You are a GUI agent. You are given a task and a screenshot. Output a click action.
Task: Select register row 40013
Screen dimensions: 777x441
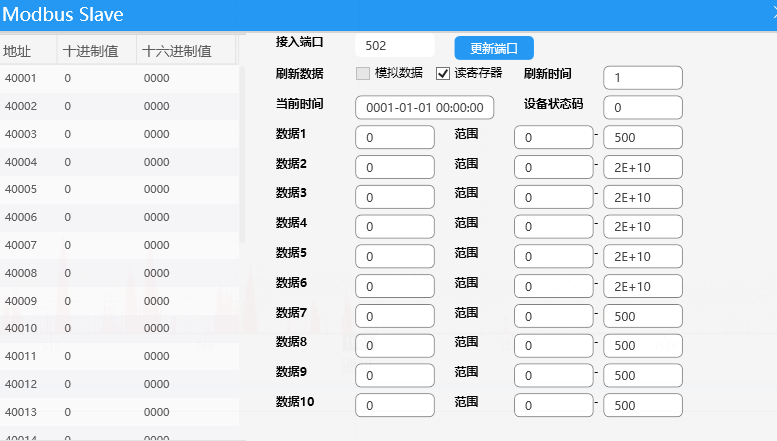(119, 412)
